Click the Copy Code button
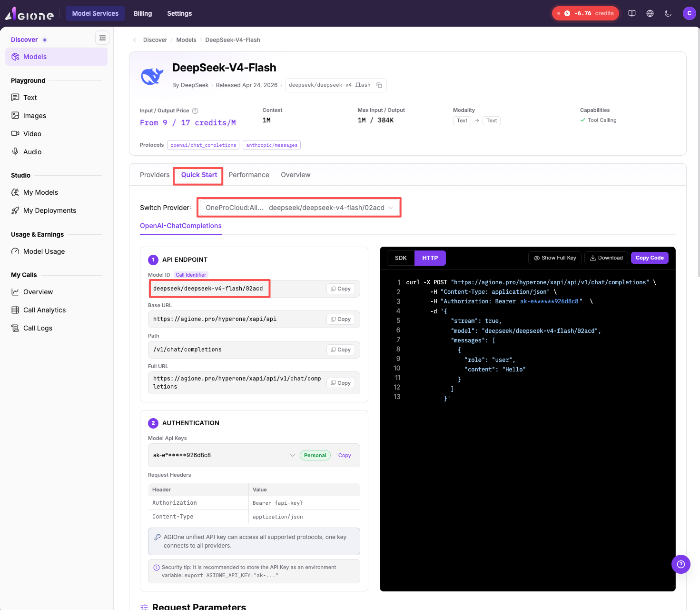This screenshot has width=700, height=610. [650, 258]
